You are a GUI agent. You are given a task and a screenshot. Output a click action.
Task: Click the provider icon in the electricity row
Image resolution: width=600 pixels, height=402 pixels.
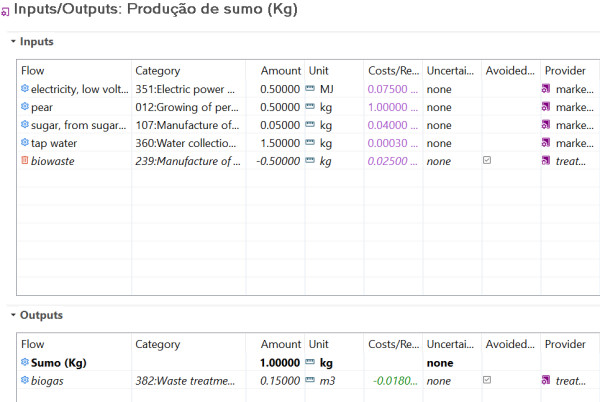point(546,89)
